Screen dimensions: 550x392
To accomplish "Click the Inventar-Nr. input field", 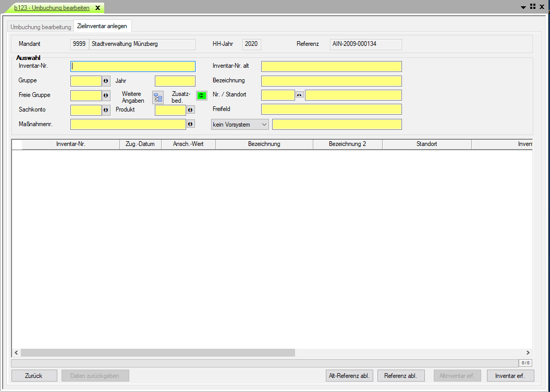I will click(x=133, y=66).
